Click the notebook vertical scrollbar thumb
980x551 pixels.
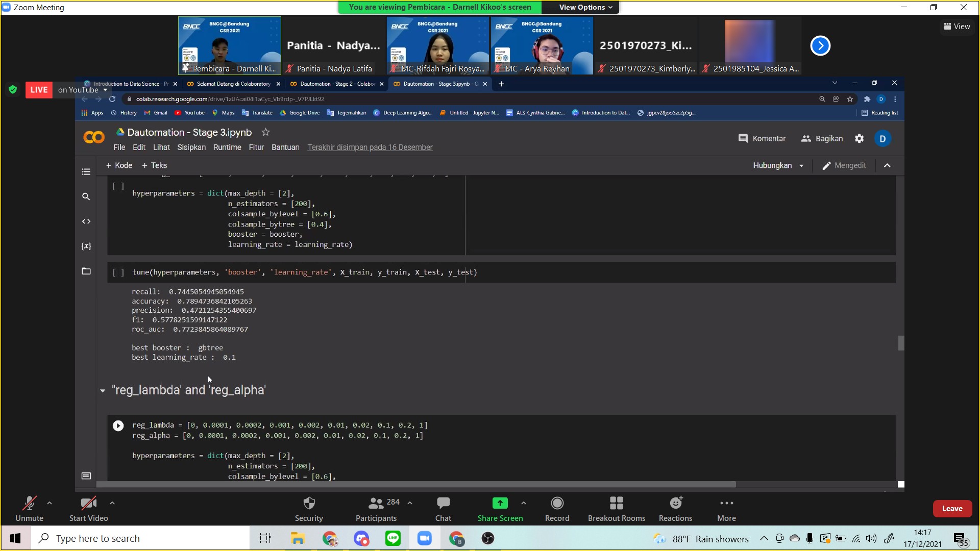(901, 343)
